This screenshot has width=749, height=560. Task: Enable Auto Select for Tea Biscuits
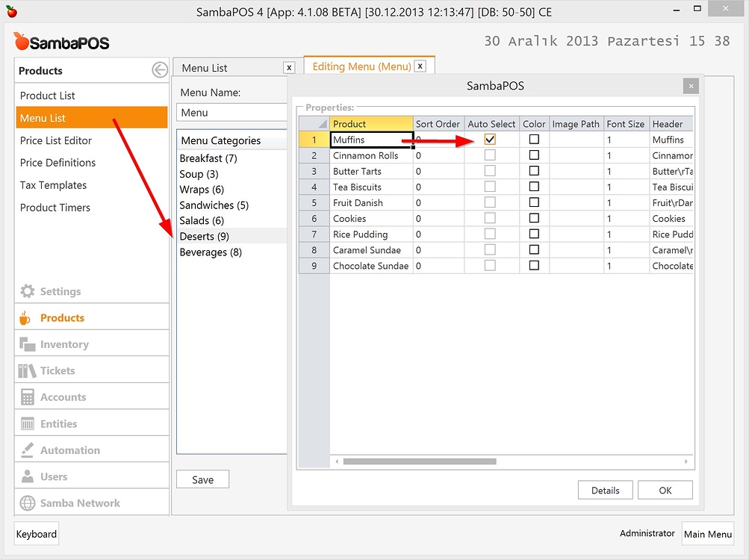(x=490, y=187)
